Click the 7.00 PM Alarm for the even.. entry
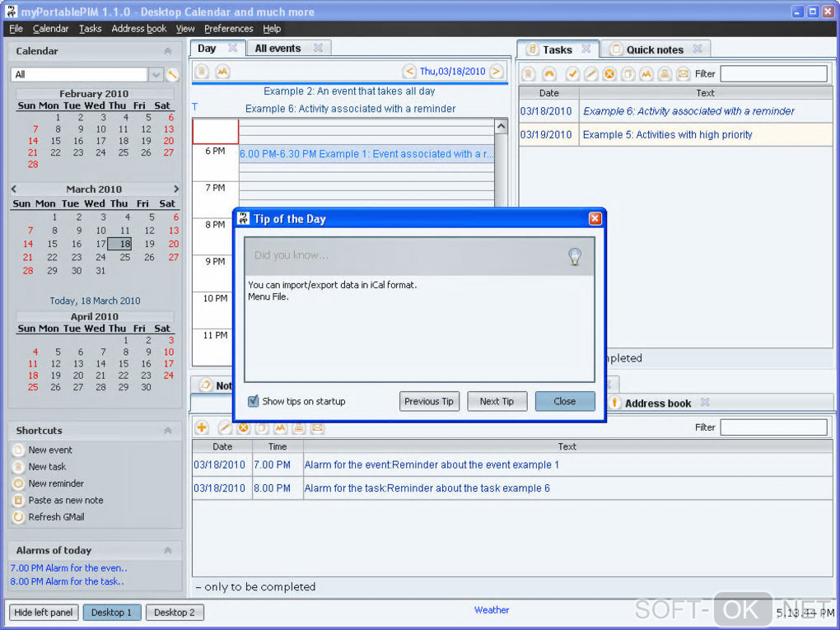This screenshot has height=630, width=840. 69,568
